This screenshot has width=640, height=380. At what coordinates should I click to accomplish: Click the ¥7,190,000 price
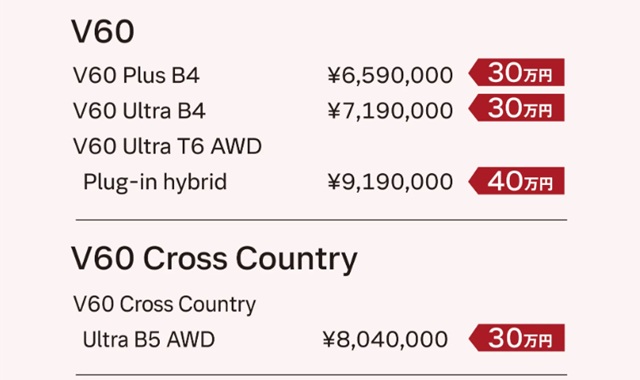point(390,111)
